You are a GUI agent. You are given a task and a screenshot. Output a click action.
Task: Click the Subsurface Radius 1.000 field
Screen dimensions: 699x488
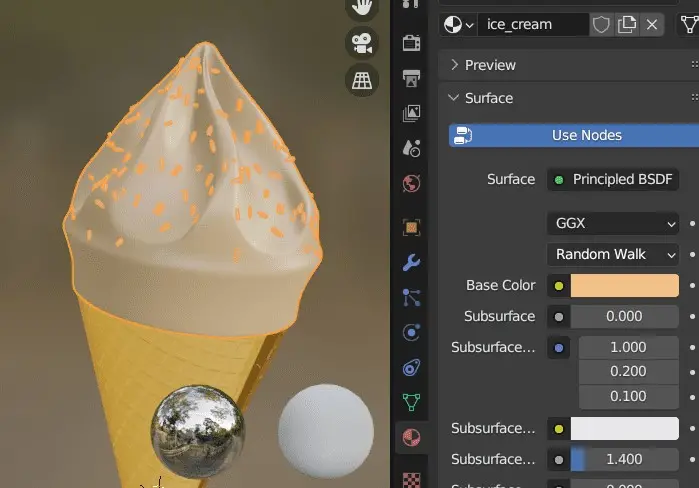point(629,348)
